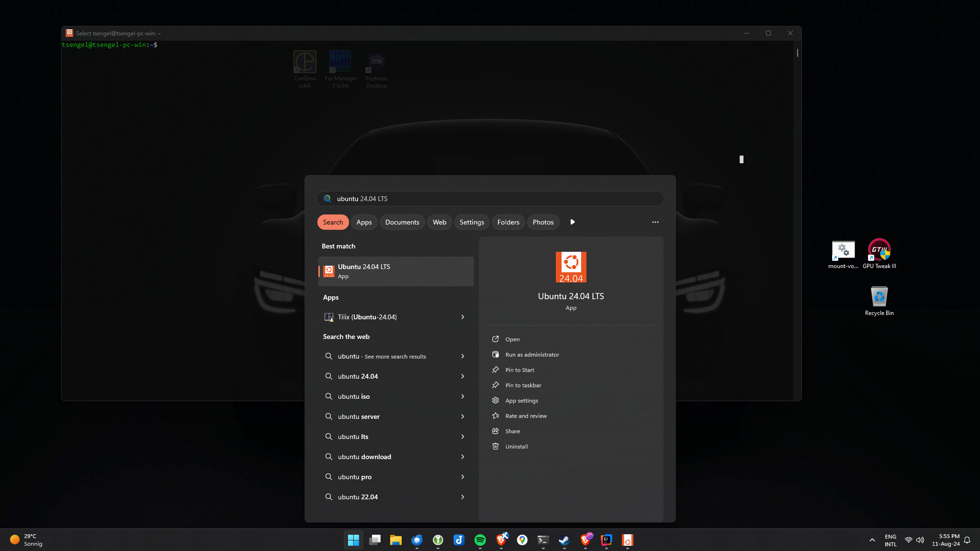Open the 29°C Sonnig weather widget
The height and width of the screenshot is (551, 980).
tap(27, 540)
